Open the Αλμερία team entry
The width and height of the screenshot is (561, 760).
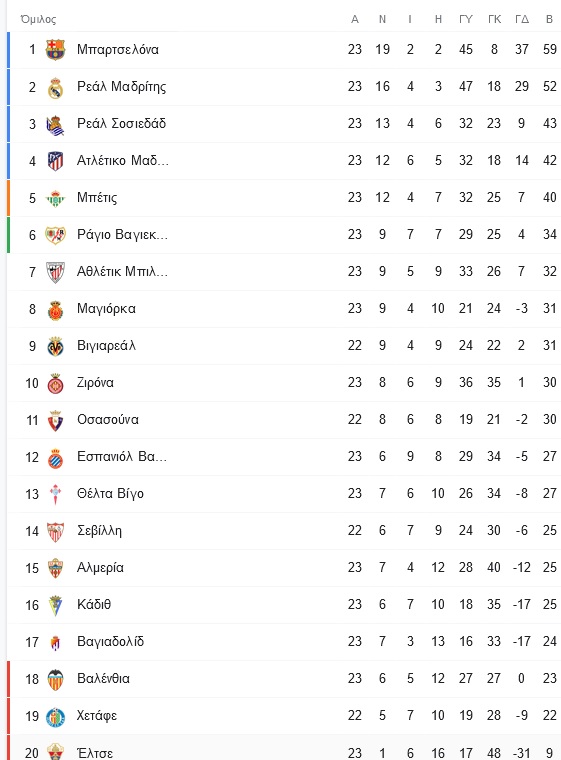click(100, 568)
